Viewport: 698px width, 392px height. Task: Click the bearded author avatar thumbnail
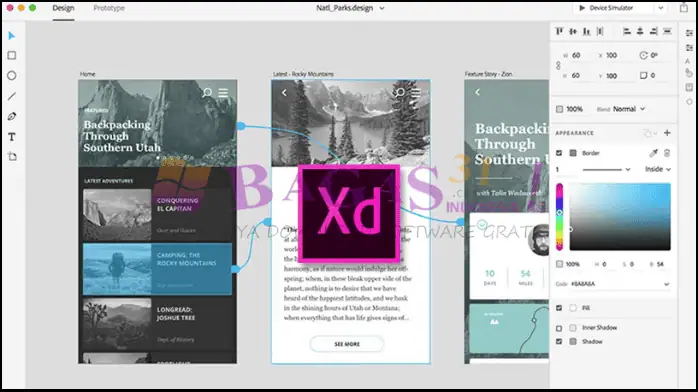tap(539, 240)
